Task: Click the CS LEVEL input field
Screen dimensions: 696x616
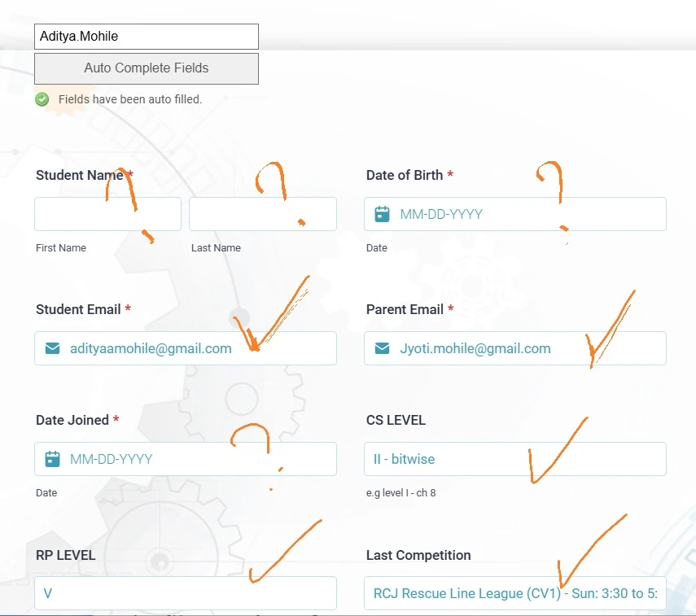Action: click(x=515, y=459)
